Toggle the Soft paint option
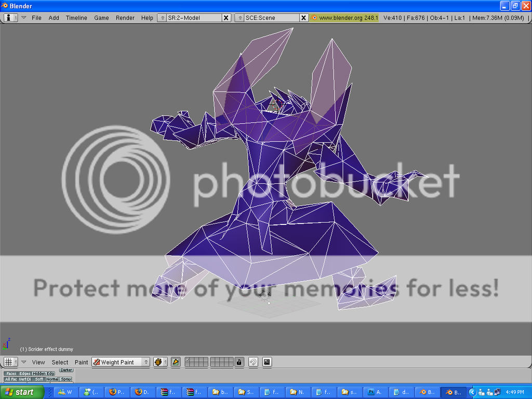 pyautogui.click(x=39, y=379)
